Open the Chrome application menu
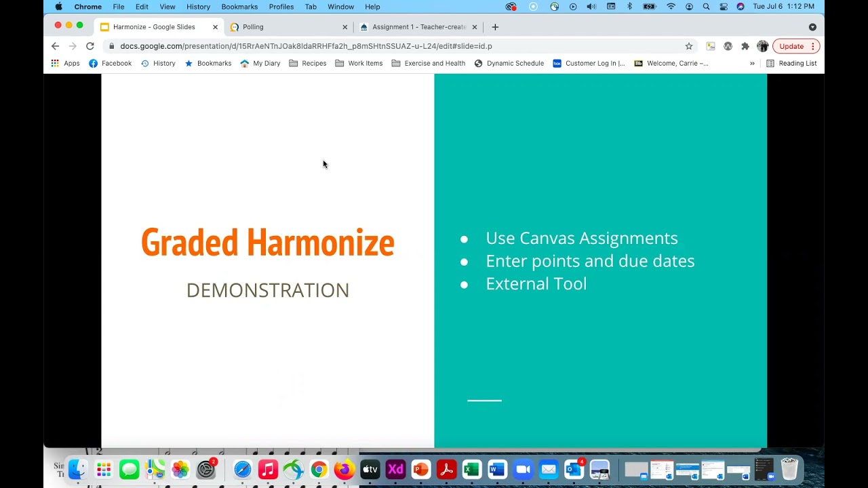 [x=88, y=7]
